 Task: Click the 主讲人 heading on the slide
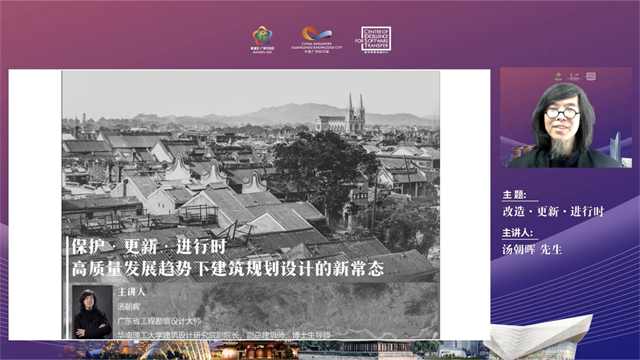point(131,292)
